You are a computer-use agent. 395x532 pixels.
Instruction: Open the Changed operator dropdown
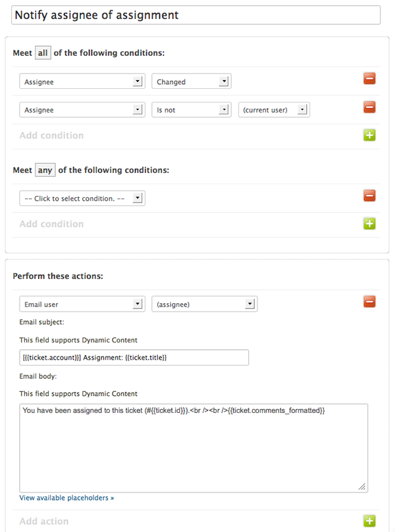(x=192, y=82)
